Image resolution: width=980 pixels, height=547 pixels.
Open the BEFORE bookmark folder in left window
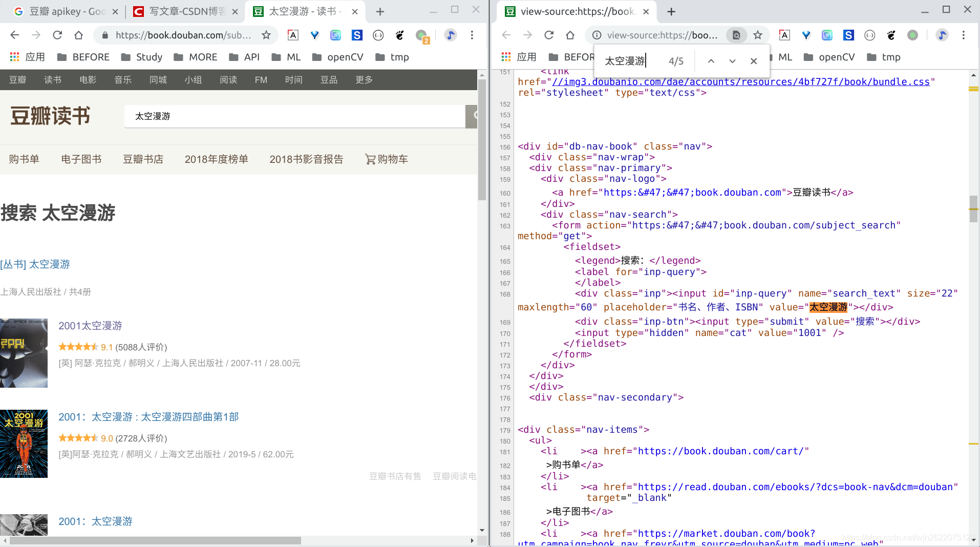coord(83,57)
